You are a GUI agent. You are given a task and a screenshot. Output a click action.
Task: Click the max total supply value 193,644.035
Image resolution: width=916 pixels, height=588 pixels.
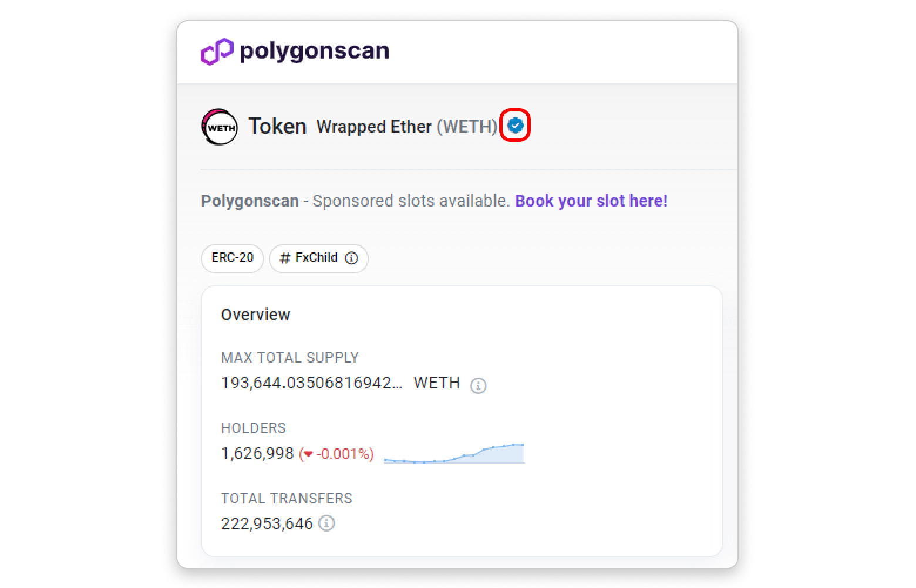(x=311, y=383)
